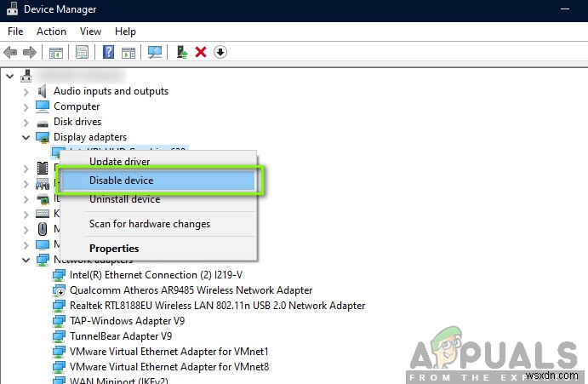Click the Qualcomm Atheros adapter's disabled icon
Image resolution: width=588 pixels, height=384 pixels.
[x=59, y=290]
